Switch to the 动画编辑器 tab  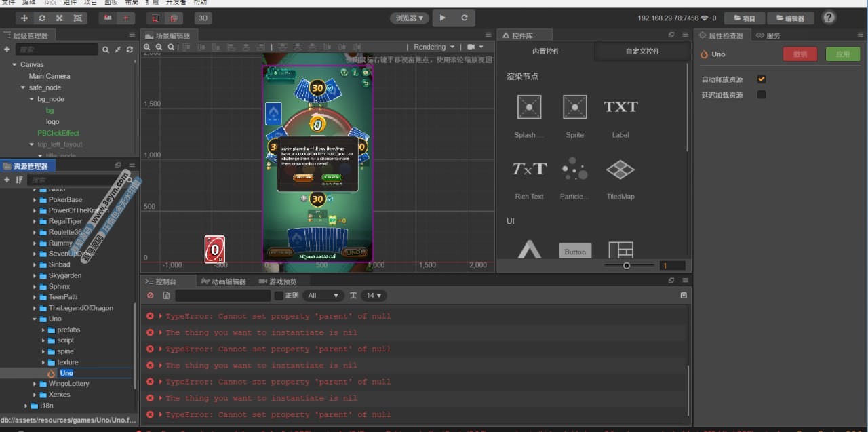point(223,281)
